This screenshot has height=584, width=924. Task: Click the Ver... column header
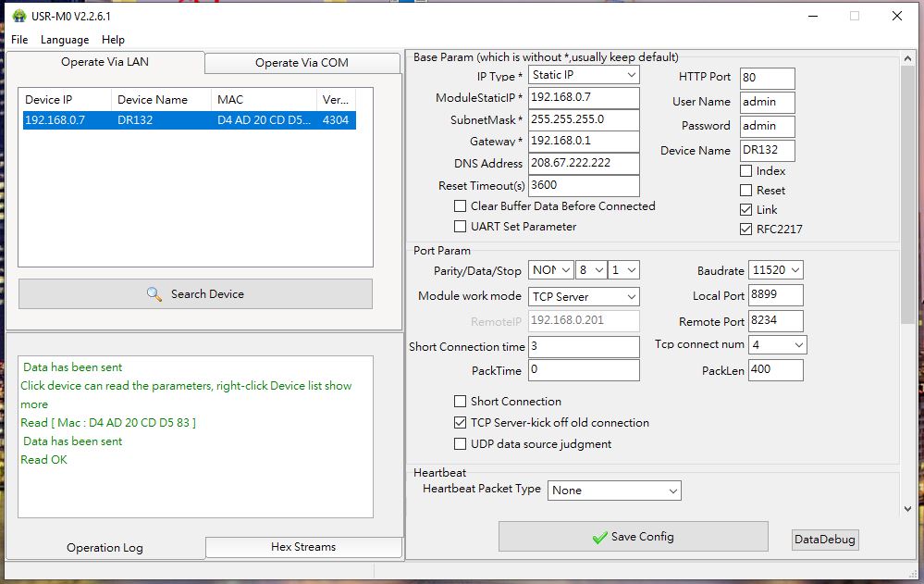(336, 100)
